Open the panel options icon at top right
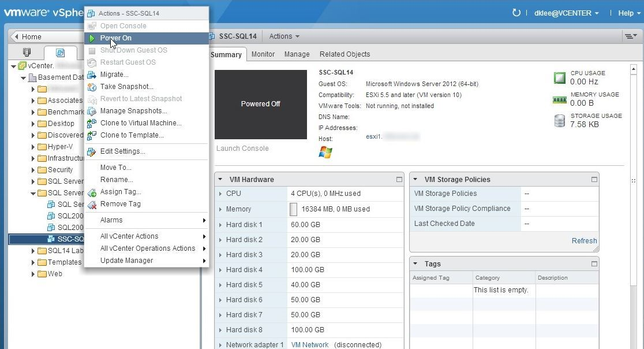644x349 pixels. point(631,36)
